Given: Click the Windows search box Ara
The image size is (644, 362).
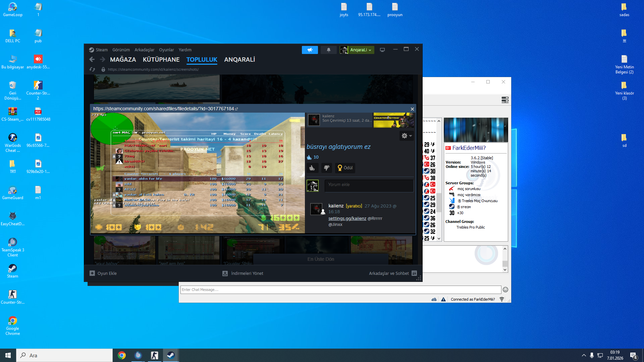Looking at the screenshot, I should 64,355.
